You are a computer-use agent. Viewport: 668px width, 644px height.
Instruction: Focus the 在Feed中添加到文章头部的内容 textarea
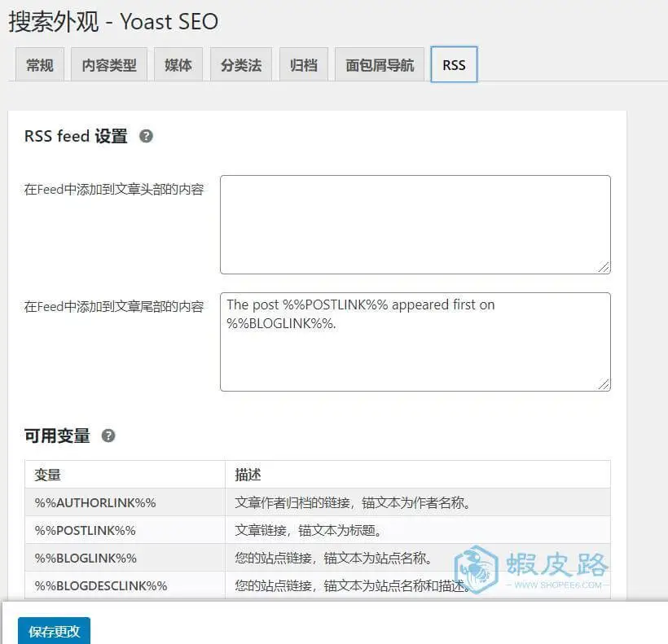coord(415,225)
